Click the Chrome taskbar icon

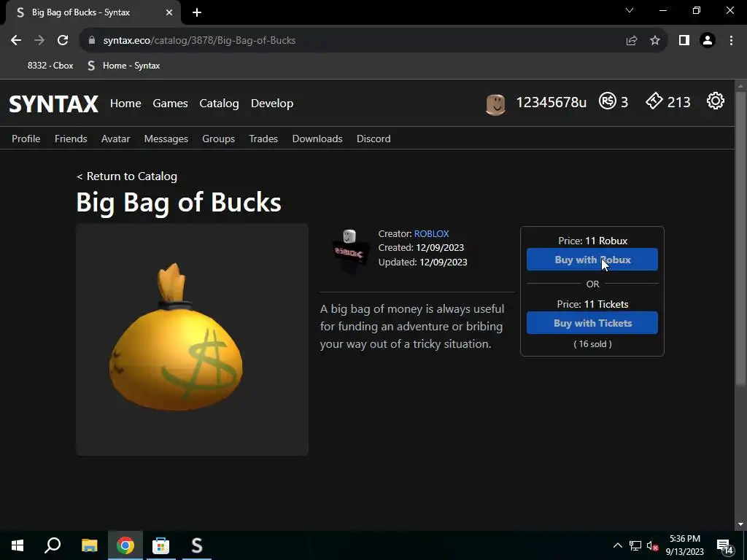125,545
